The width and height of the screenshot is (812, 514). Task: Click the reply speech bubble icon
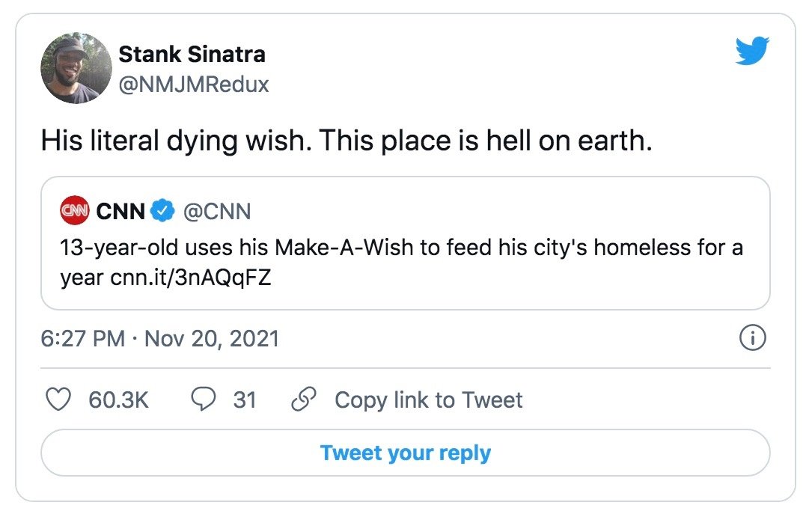click(204, 400)
